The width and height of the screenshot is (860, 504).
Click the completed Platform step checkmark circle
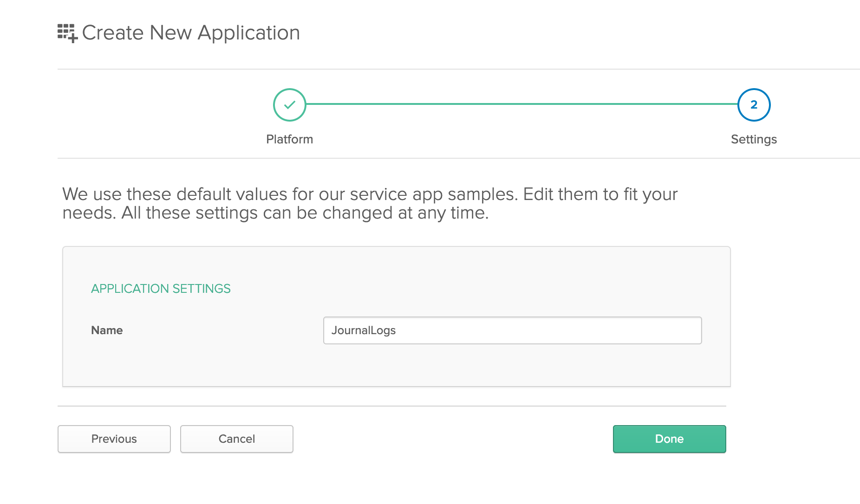pyautogui.click(x=289, y=105)
